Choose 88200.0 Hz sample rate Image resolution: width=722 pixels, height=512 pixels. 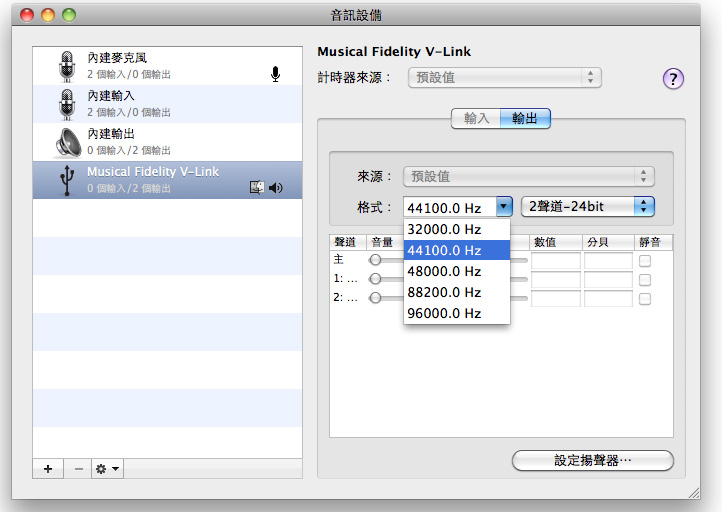click(457, 292)
